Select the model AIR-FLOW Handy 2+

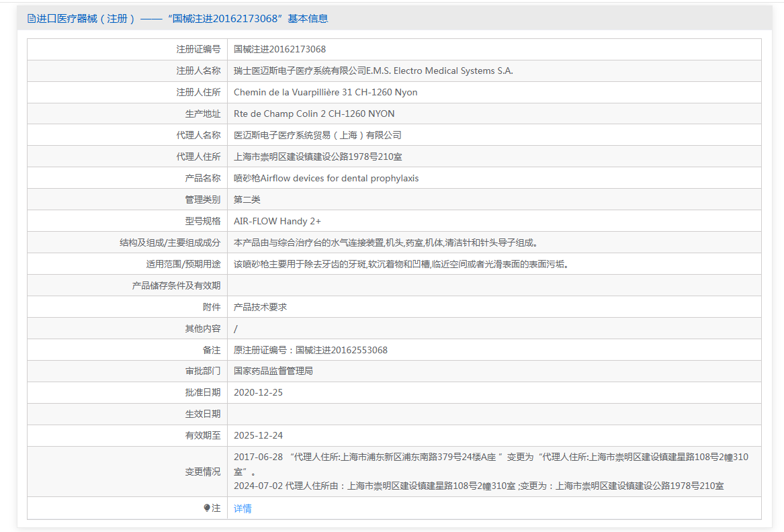pos(277,221)
